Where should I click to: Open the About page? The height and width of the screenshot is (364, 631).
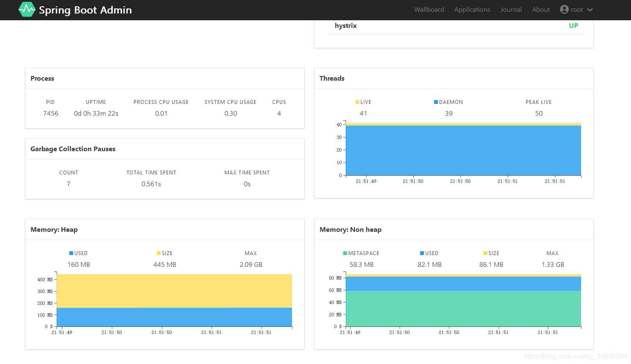541,9
